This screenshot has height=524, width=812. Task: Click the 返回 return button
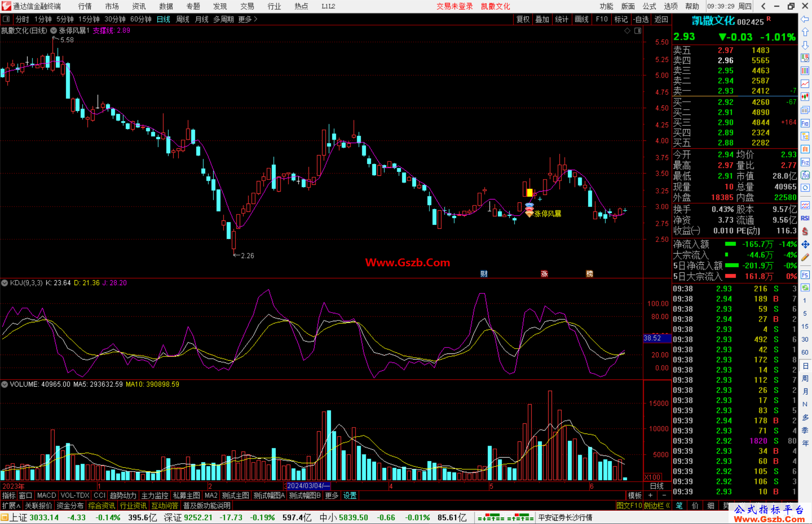tap(661, 19)
